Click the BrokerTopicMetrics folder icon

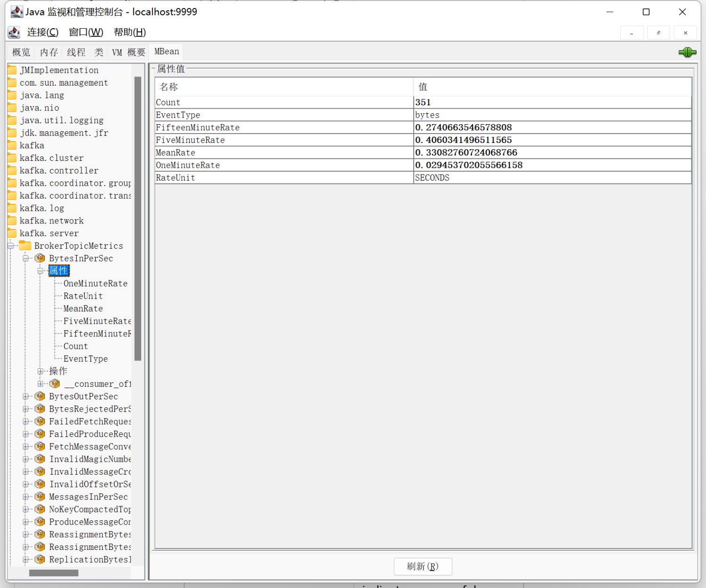point(25,246)
